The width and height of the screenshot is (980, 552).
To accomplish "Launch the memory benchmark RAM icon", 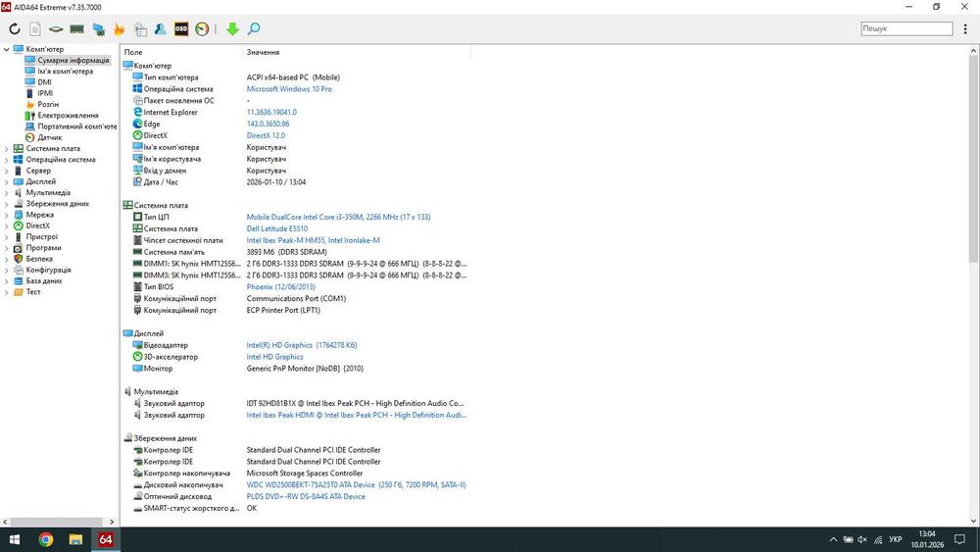I will pos(76,28).
